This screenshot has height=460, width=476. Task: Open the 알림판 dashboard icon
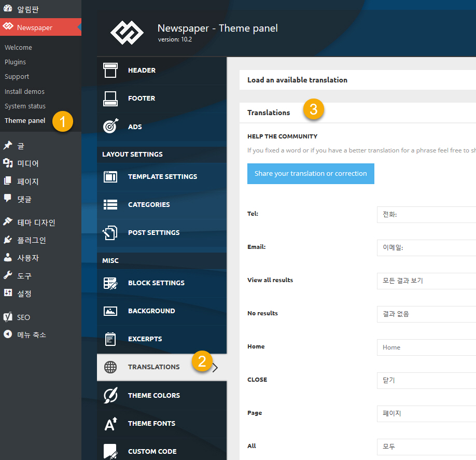pyautogui.click(x=8, y=8)
